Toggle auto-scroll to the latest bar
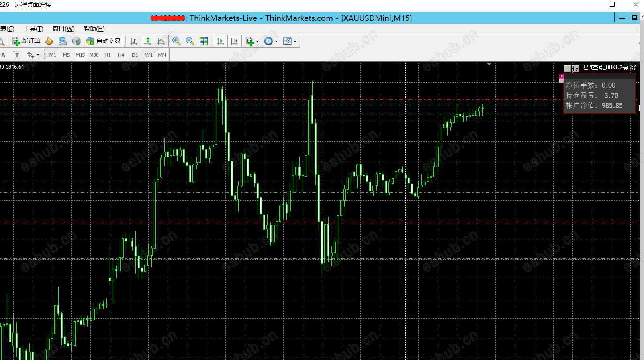 coord(220,41)
